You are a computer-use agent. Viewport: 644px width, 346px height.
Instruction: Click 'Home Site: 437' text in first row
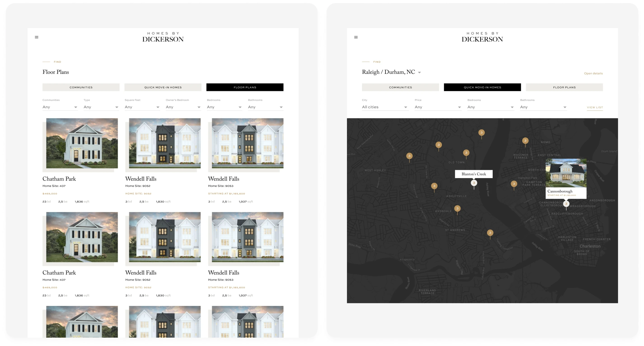[x=54, y=186]
